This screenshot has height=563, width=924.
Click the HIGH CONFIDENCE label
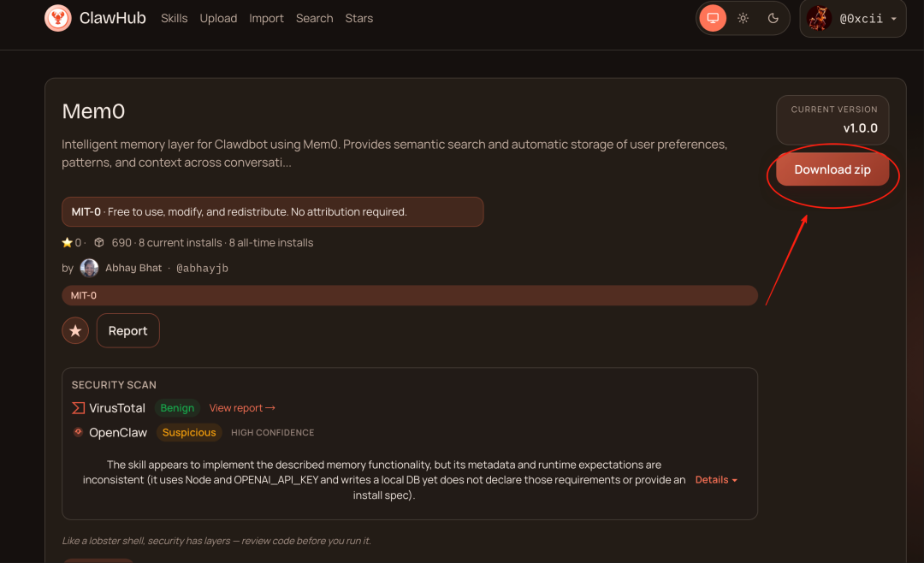[x=272, y=433]
